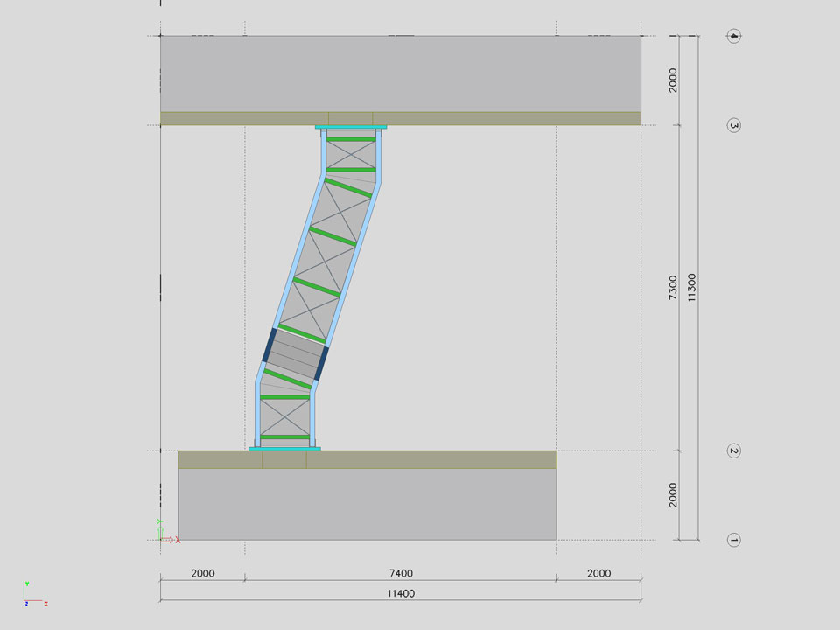Select the large lower concrete block
Screen dimensions: 840x630
367,504
